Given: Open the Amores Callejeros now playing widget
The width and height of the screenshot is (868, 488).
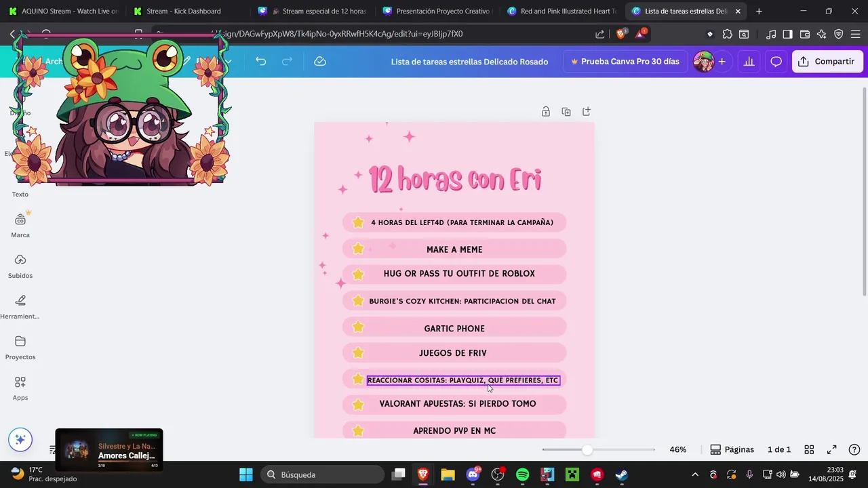Looking at the screenshot, I should pyautogui.click(x=109, y=449).
